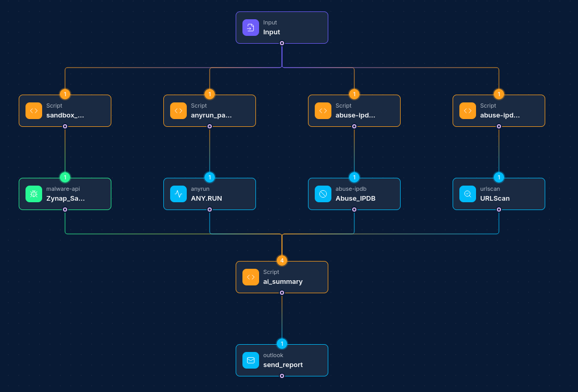Click the output port below ai_summary node
The height and width of the screenshot is (392, 578).
282,293
